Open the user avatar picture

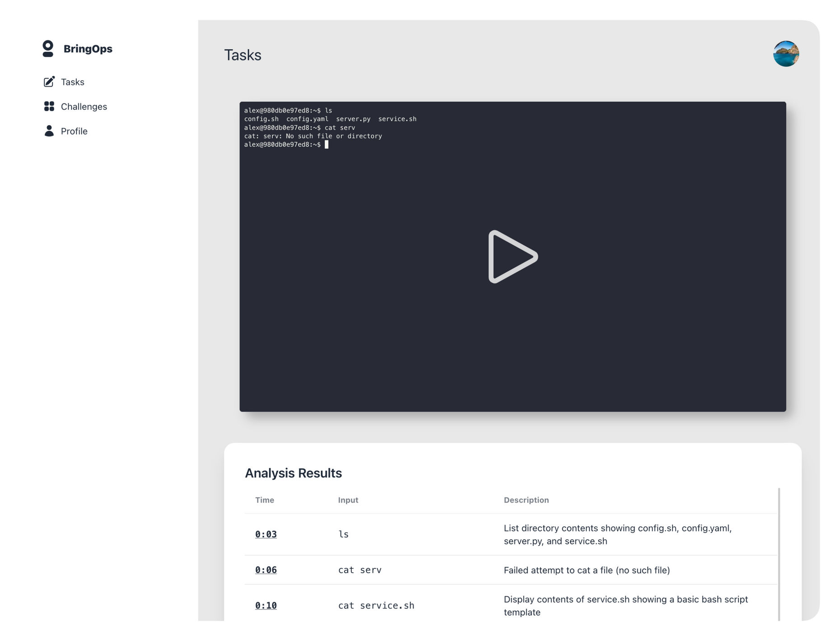tap(786, 54)
